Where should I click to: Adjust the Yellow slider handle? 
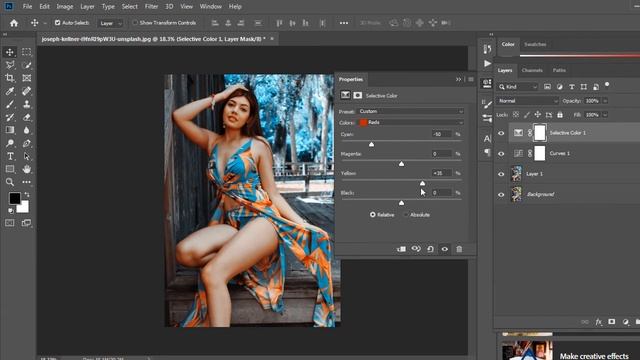point(422,183)
